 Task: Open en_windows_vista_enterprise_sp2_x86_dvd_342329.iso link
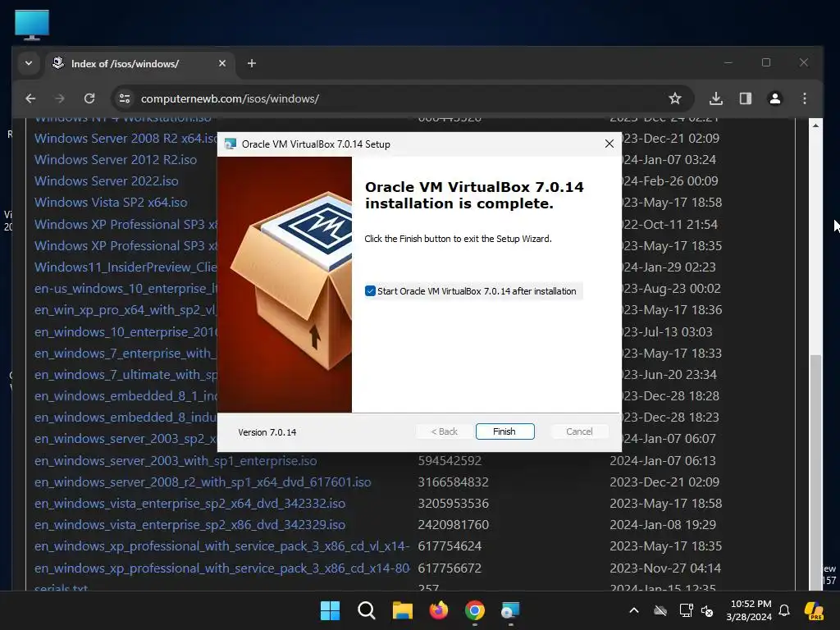pyautogui.click(x=189, y=525)
